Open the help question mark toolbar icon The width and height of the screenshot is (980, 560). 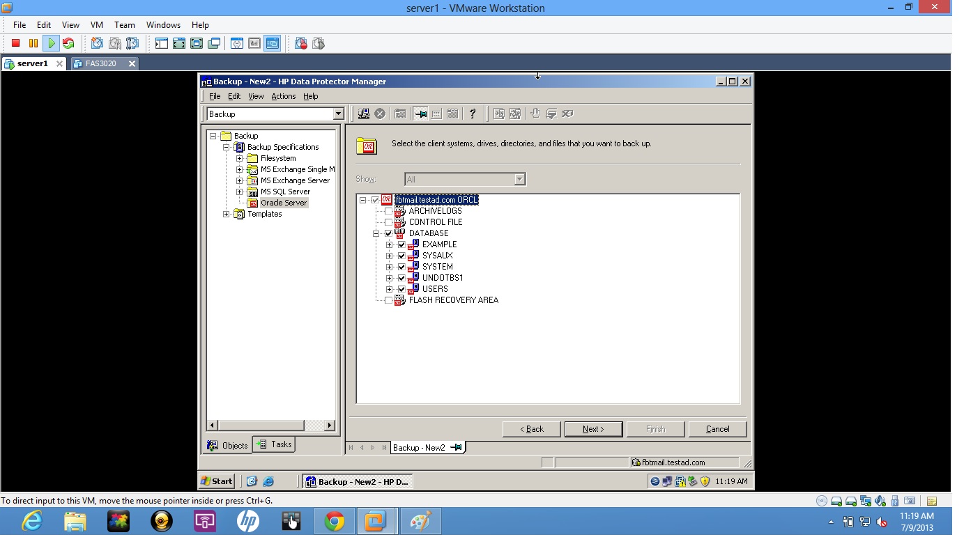coord(473,114)
